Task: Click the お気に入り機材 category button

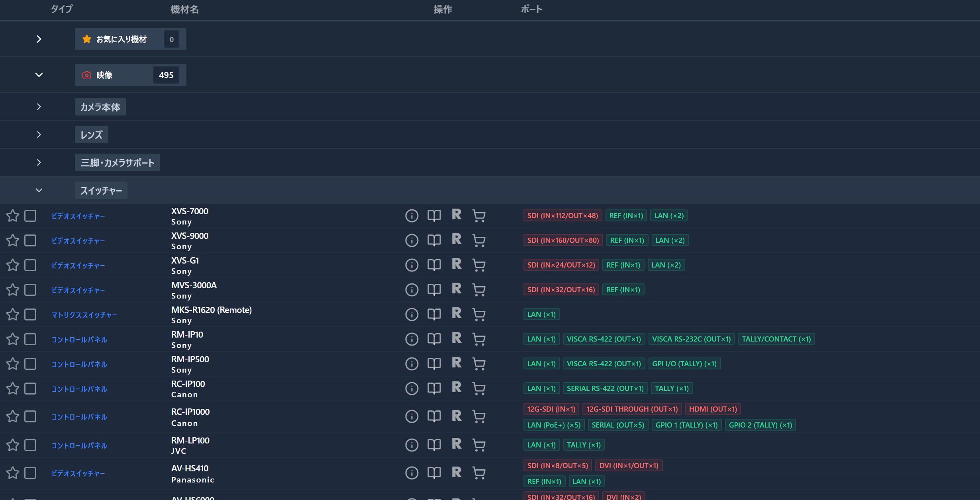Action: (130, 39)
